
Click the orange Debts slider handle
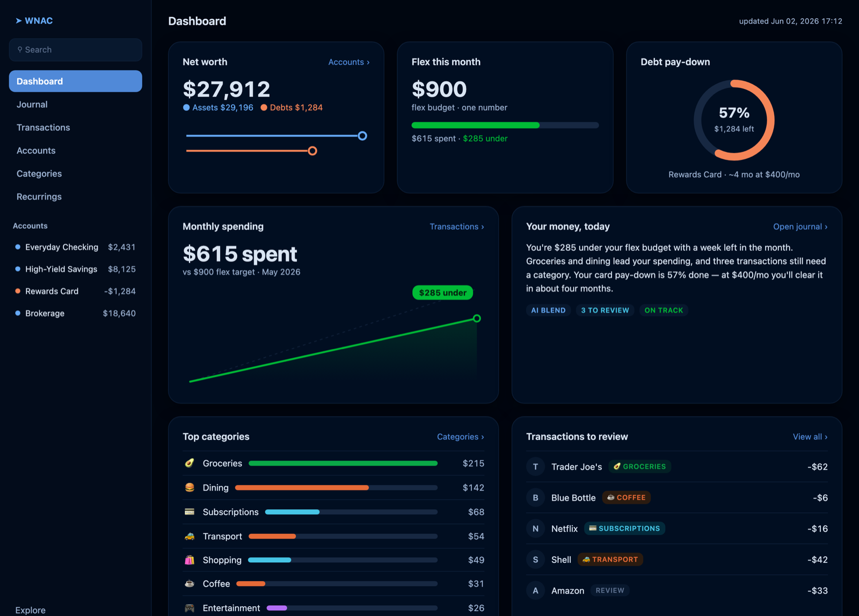click(312, 151)
